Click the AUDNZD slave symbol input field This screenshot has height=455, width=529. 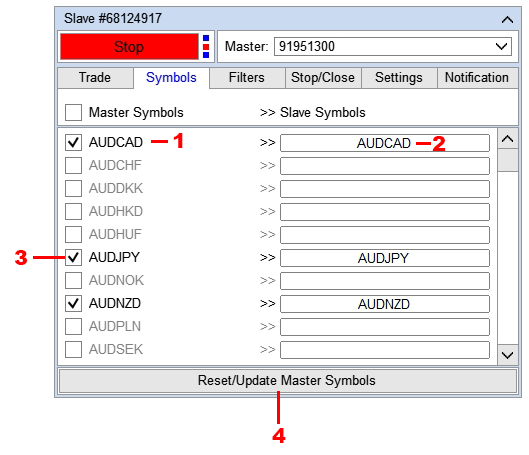pyautogui.click(x=385, y=304)
